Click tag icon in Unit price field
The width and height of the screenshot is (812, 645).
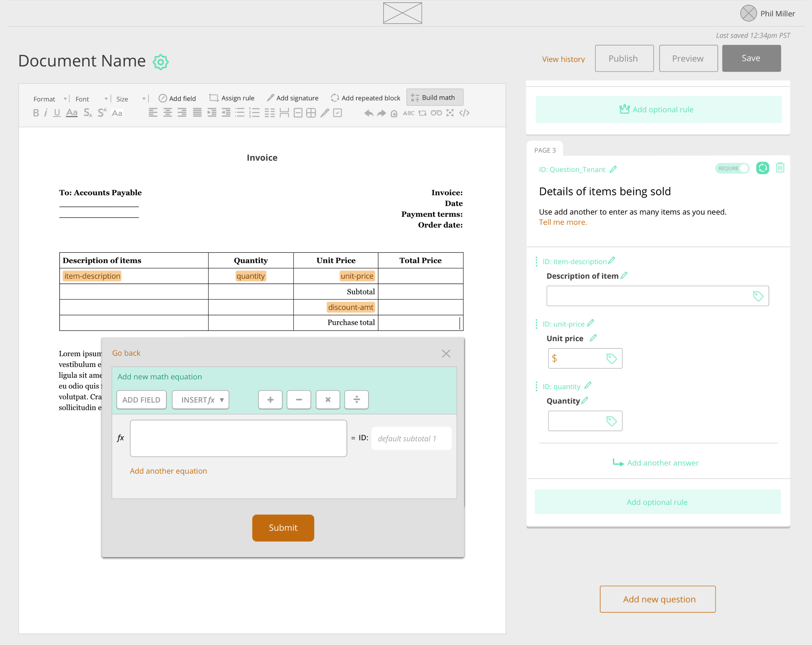[x=611, y=359]
